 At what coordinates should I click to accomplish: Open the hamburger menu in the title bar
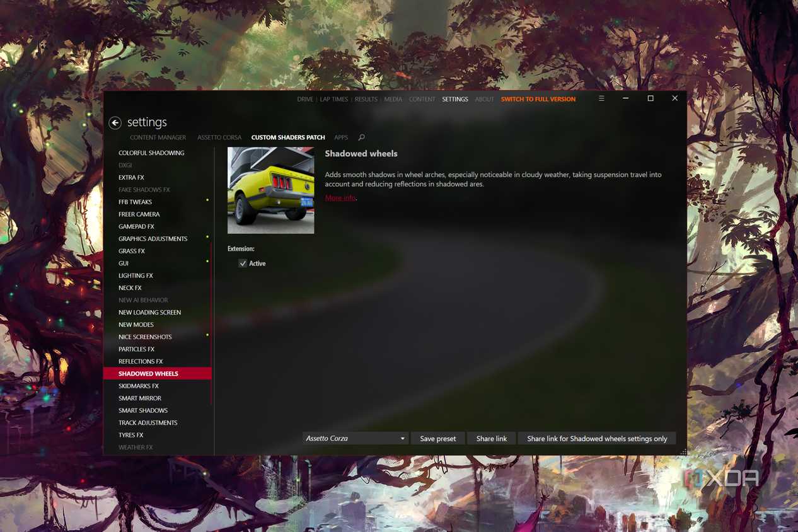(601, 98)
